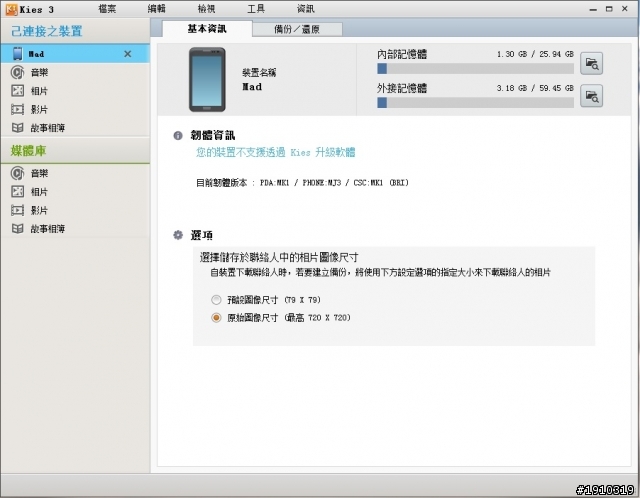Open the 編輯 menu
This screenshot has width=640, height=498.
point(156,9)
